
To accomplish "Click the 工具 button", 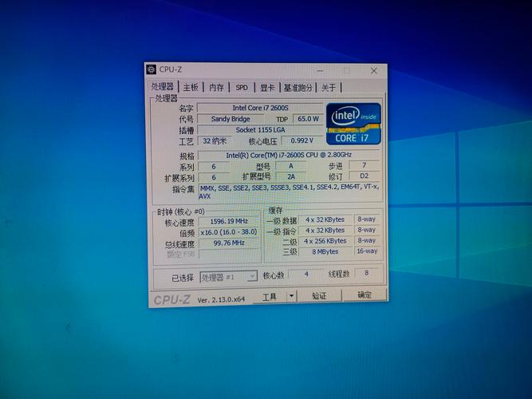I will tap(270, 296).
